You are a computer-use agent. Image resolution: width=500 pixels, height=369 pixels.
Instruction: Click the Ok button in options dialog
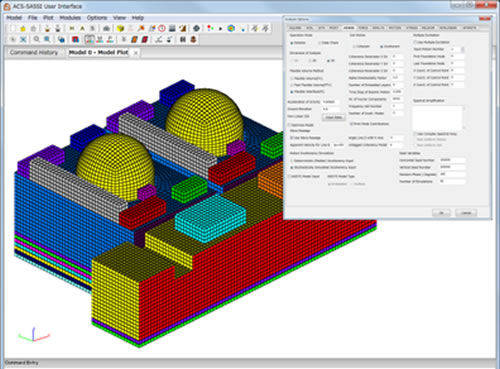coord(441,213)
